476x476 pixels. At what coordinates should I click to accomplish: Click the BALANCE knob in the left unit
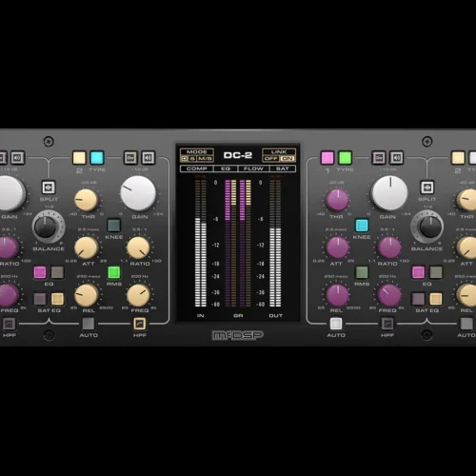click(46, 228)
